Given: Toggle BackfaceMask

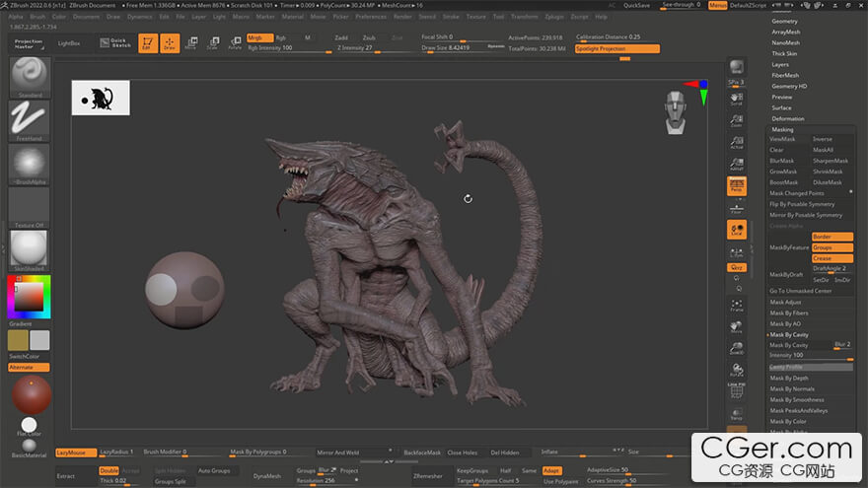Looking at the screenshot, I should (422, 453).
